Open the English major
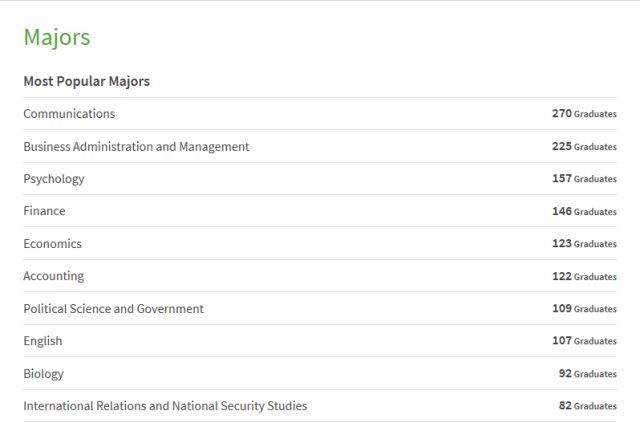Viewport: 640px width, 423px height. (x=43, y=341)
